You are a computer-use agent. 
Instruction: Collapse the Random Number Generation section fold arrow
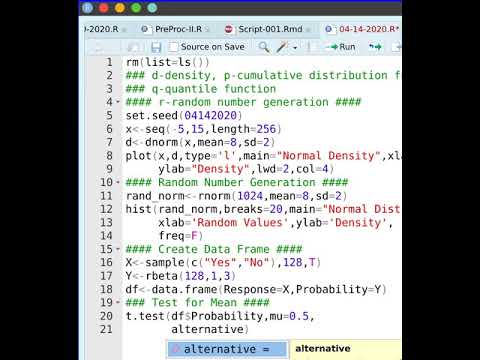pyautogui.click(x=118, y=182)
